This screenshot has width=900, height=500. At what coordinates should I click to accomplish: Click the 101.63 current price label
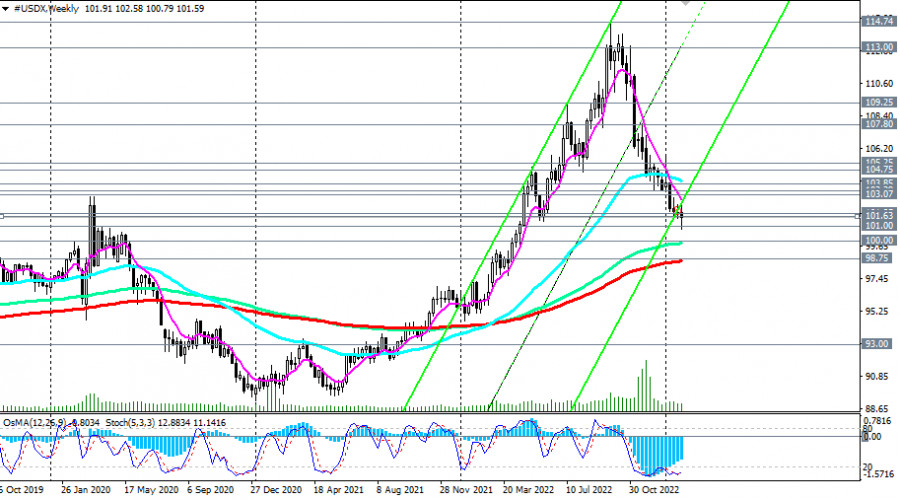[x=878, y=215]
